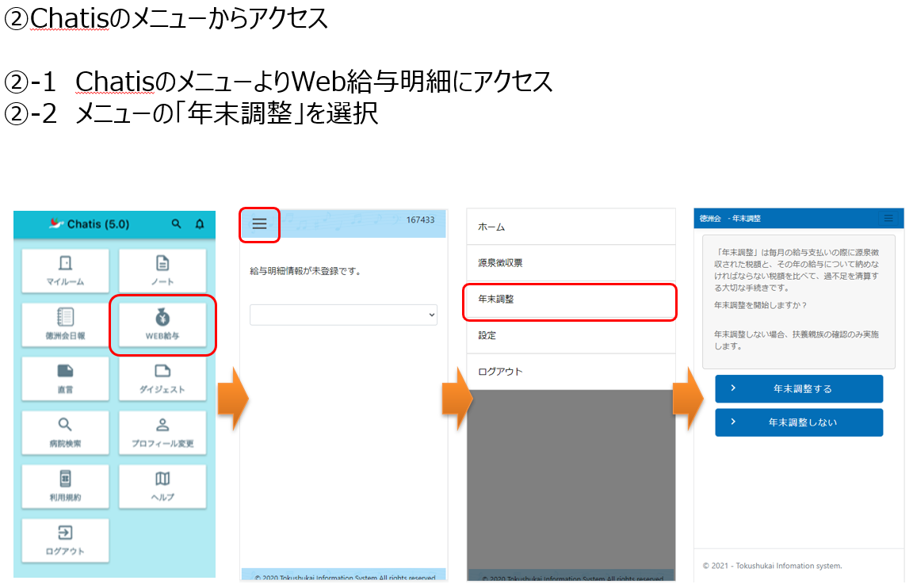913x588 pixels.
Task: Open the プロフィール変更 tile
Action: pyautogui.click(x=162, y=433)
